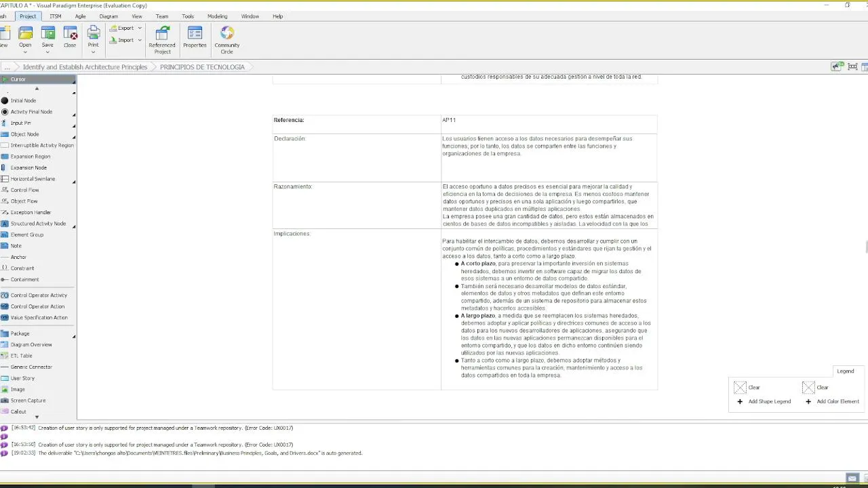Screen dimensions: 868x488
Task: Click PRINCIPIOS DE TECNOLOGIA breadcrumb
Action: pos(202,67)
